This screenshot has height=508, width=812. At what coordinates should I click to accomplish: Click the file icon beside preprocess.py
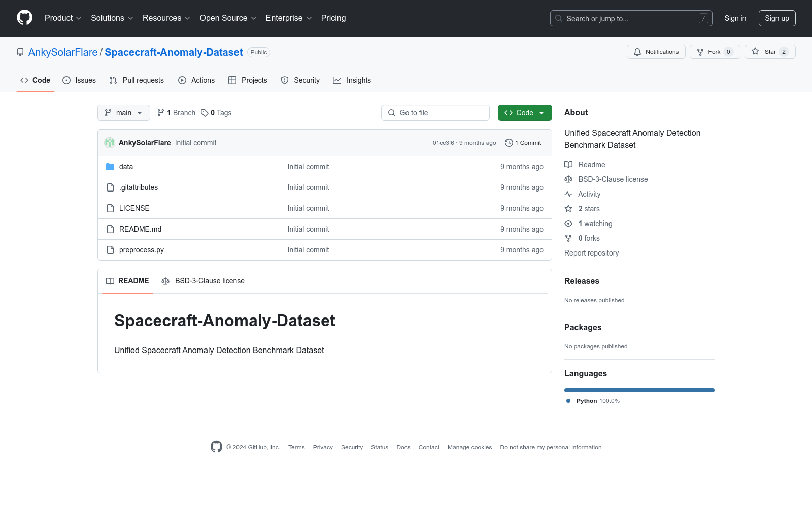click(110, 250)
